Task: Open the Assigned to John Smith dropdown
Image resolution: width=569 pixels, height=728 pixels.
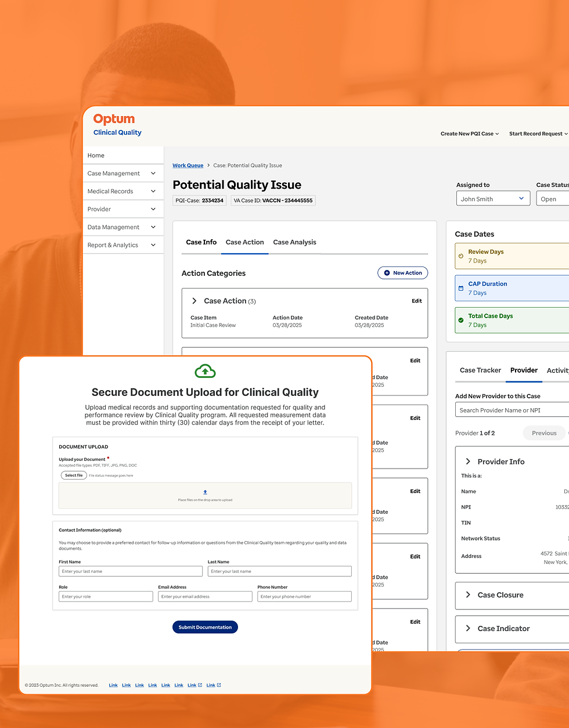Action: pyautogui.click(x=493, y=198)
